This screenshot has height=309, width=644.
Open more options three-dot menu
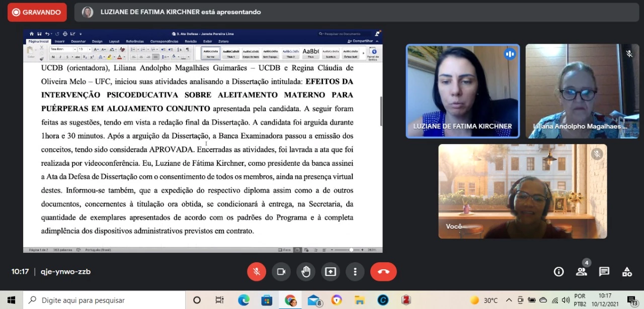(355, 272)
